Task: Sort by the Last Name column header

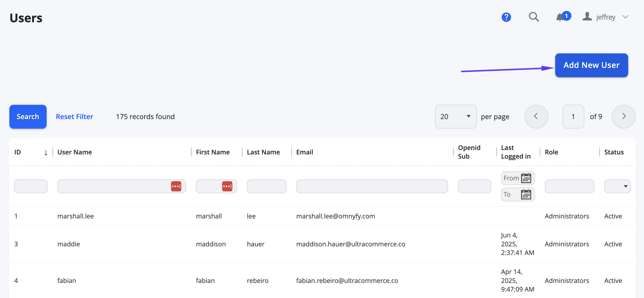Action: [x=263, y=152]
